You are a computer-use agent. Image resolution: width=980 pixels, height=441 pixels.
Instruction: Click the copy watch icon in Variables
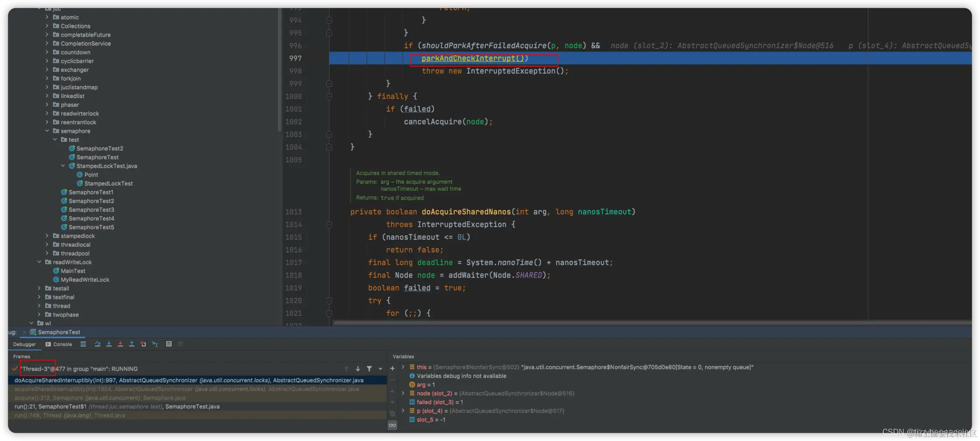392,413
